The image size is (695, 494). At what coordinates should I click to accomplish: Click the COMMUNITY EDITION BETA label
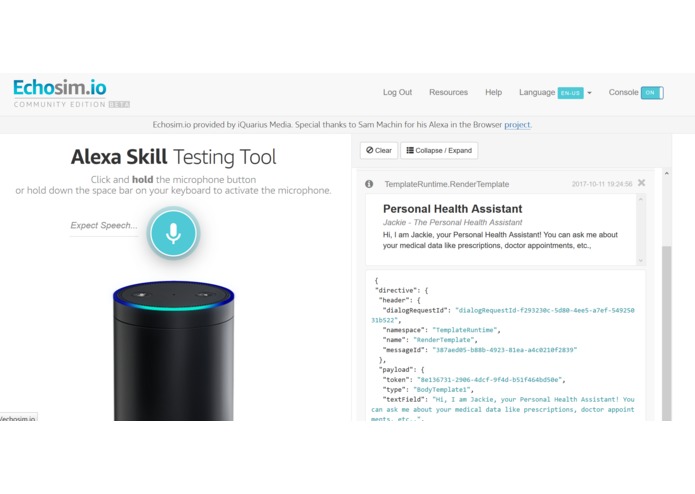(x=72, y=105)
